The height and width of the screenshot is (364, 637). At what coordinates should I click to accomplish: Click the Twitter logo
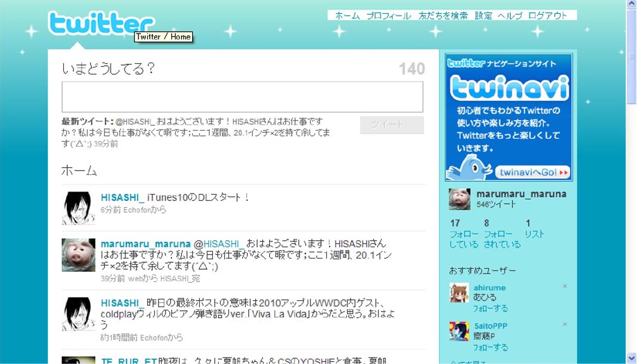pyautogui.click(x=102, y=23)
